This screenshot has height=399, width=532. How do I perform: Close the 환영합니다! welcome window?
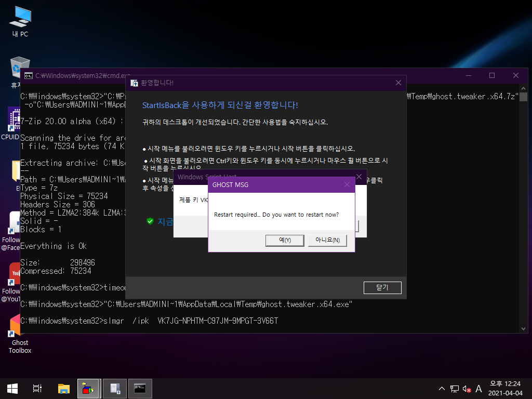398,83
